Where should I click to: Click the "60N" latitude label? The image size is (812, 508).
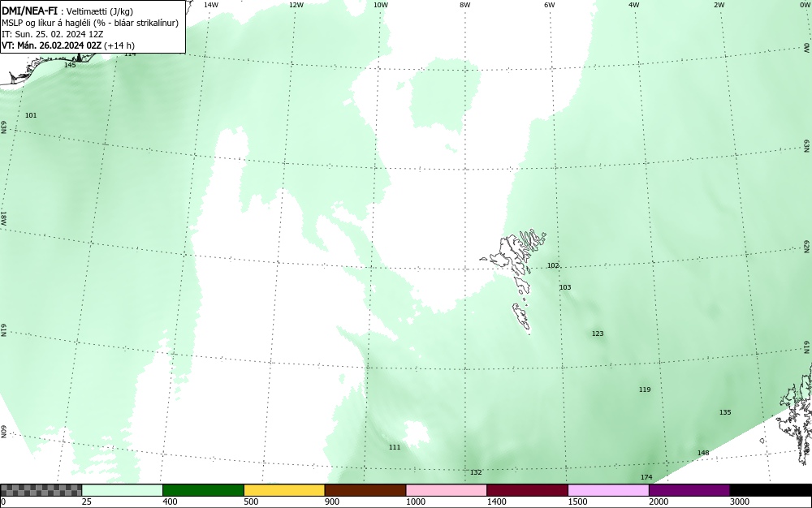3,432
